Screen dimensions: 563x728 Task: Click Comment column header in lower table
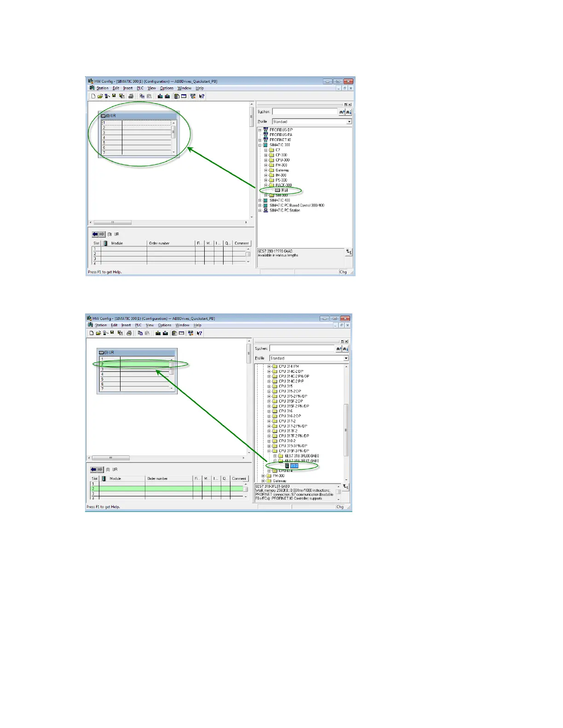pos(239,478)
